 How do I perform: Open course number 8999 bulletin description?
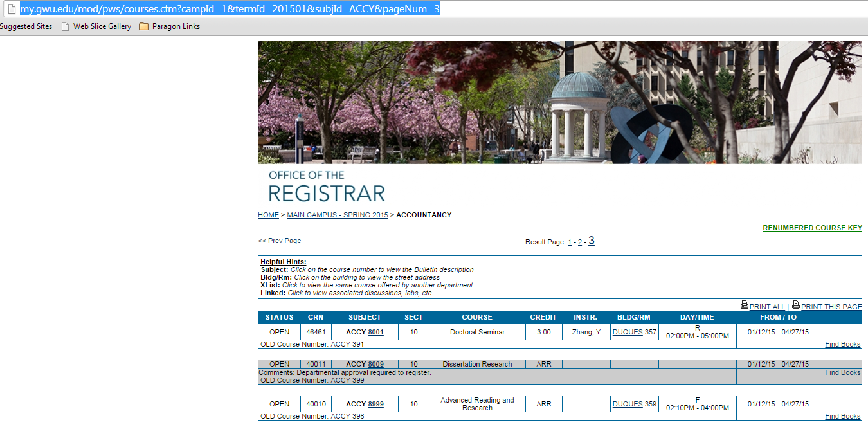375,404
